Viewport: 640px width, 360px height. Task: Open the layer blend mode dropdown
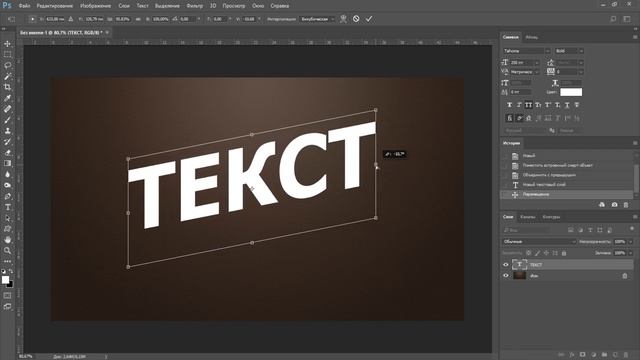pyautogui.click(x=539, y=242)
